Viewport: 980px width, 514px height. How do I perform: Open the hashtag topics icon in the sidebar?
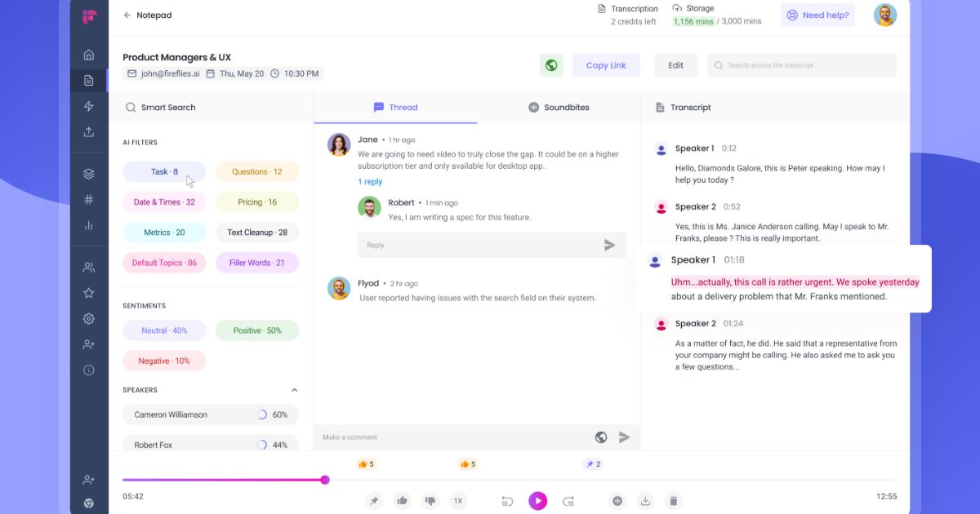[x=89, y=199]
